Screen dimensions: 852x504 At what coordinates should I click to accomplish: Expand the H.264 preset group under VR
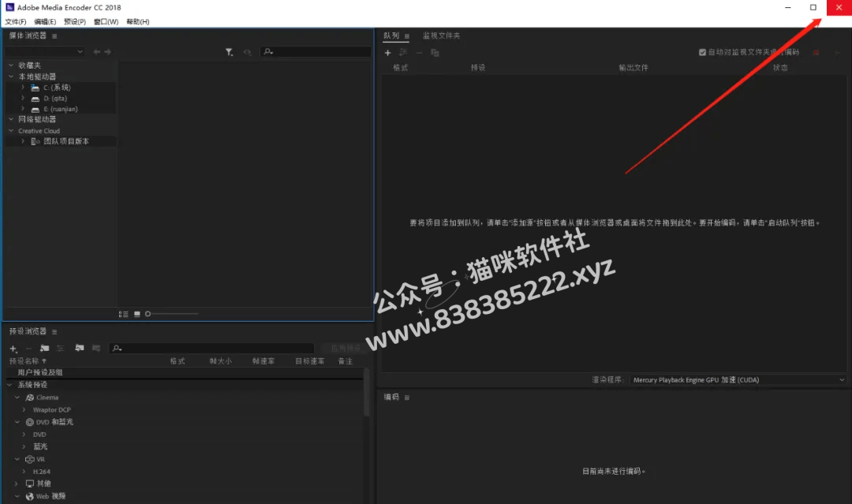[24, 472]
